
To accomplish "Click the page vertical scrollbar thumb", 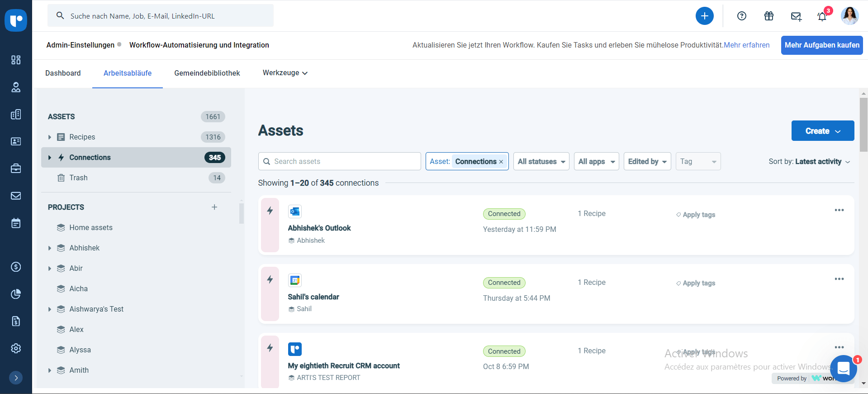I will [863, 125].
